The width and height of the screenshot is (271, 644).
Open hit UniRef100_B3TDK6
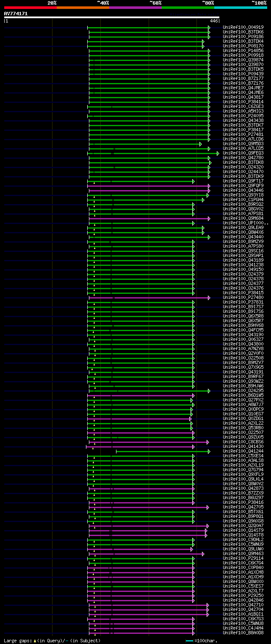tap(243, 32)
